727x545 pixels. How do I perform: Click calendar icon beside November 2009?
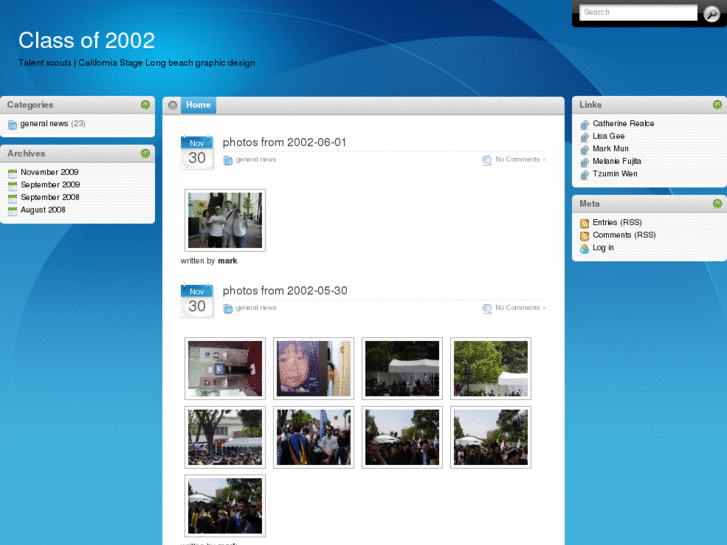click(x=13, y=173)
